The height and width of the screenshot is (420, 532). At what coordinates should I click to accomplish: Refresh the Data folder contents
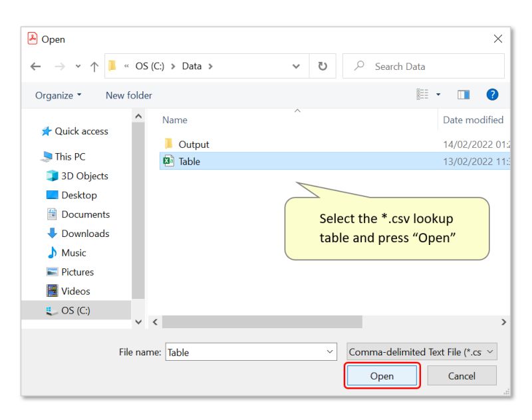(x=324, y=66)
